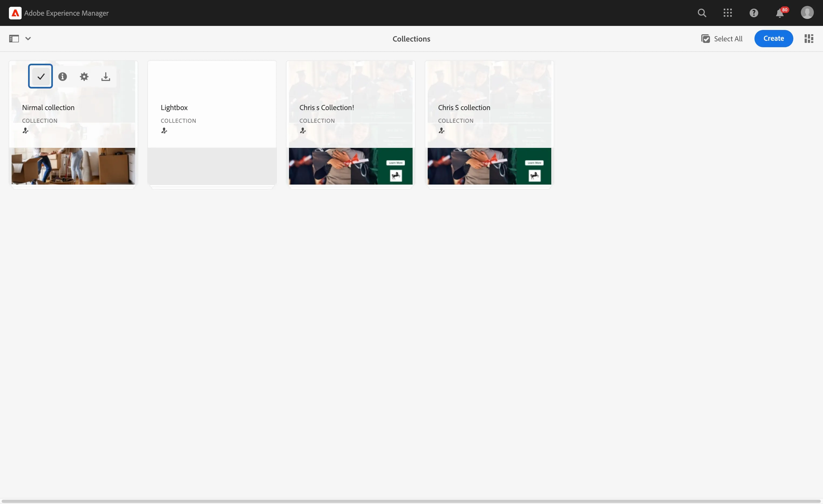The height and width of the screenshot is (504, 823).
Task: Open the user profile avatar
Action: coord(807,13)
